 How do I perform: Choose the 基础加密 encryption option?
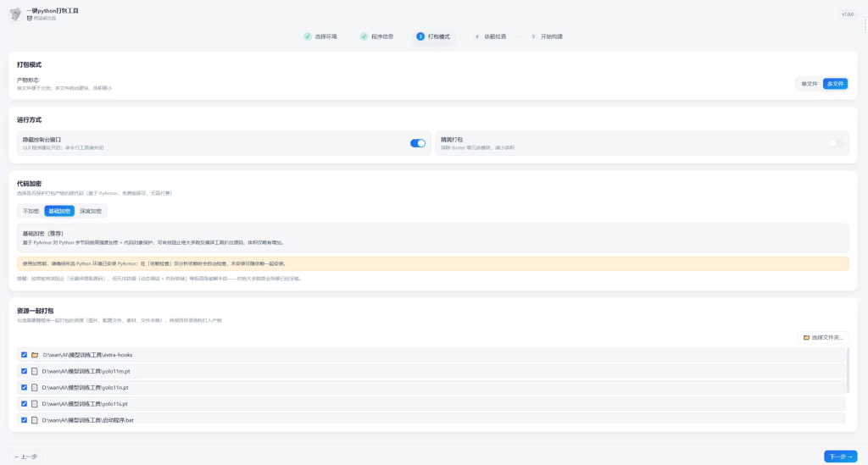[59, 211]
